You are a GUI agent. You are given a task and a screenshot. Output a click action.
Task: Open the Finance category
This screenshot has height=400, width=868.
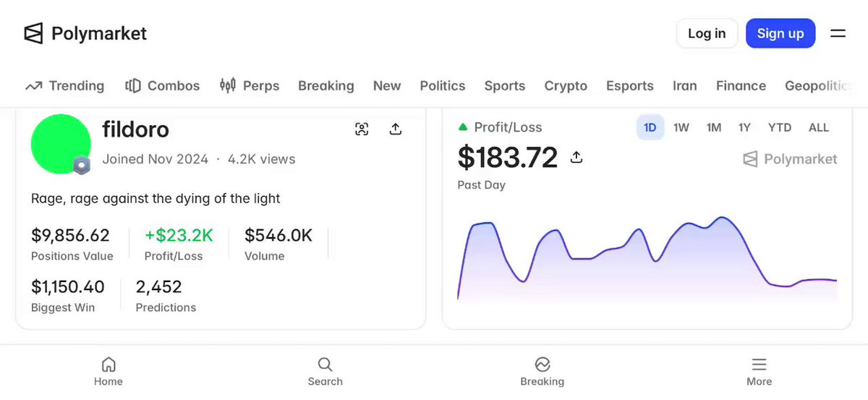[x=741, y=85]
